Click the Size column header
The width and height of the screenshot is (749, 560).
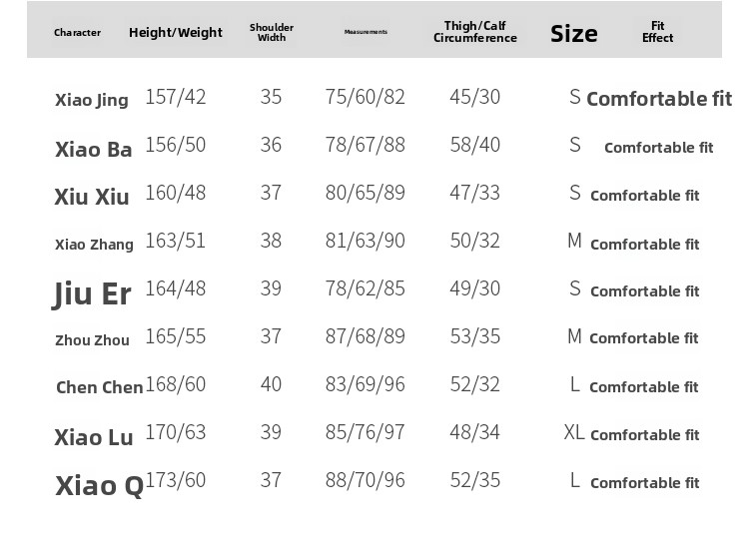[x=574, y=34]
